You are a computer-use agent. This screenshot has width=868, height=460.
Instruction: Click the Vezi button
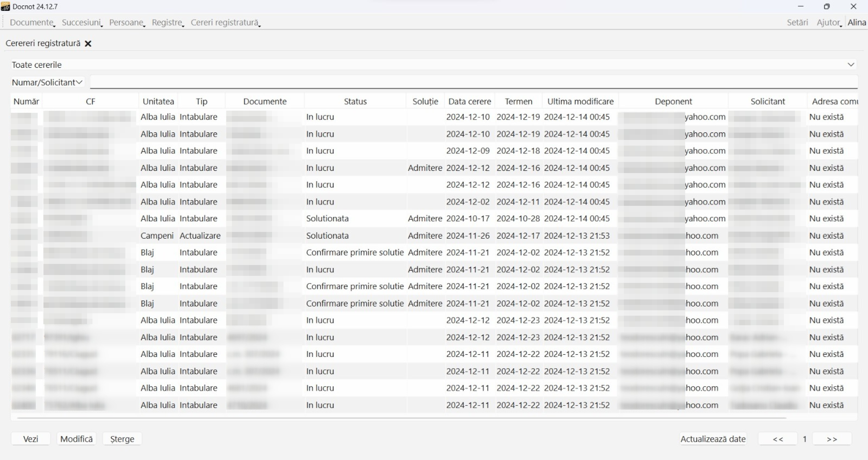click(x=30, y=439)
